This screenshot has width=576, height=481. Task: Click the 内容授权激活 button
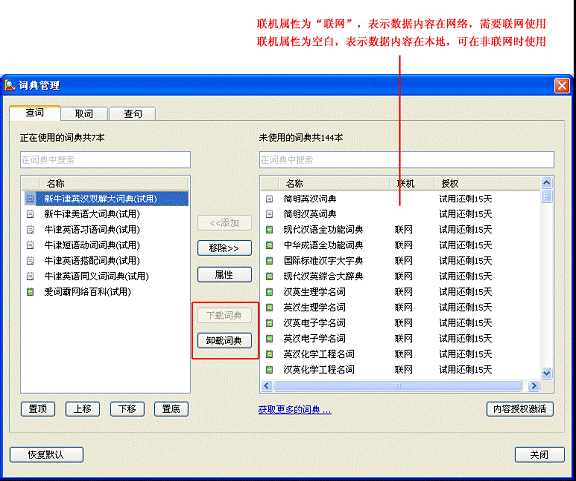pos(520,409)
